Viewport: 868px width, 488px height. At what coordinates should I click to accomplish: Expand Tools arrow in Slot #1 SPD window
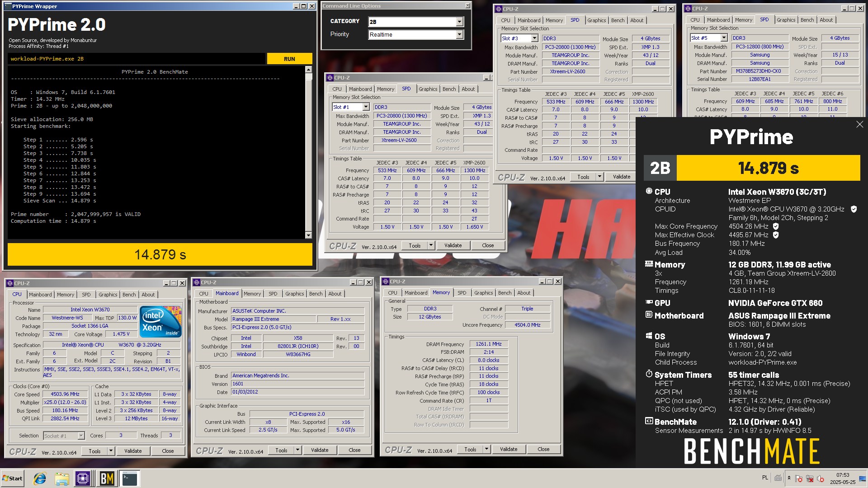(431, 245)
